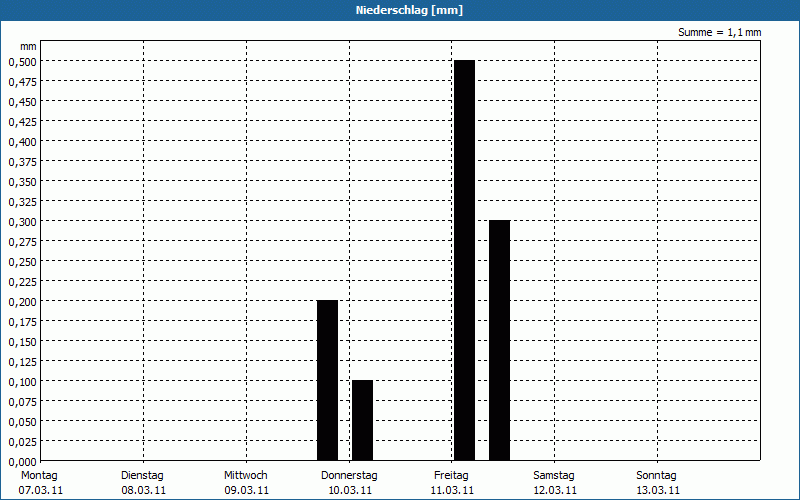800x500 pixels.
Task: Select the date 12.03.11
Action: click(x=555, y=491)
